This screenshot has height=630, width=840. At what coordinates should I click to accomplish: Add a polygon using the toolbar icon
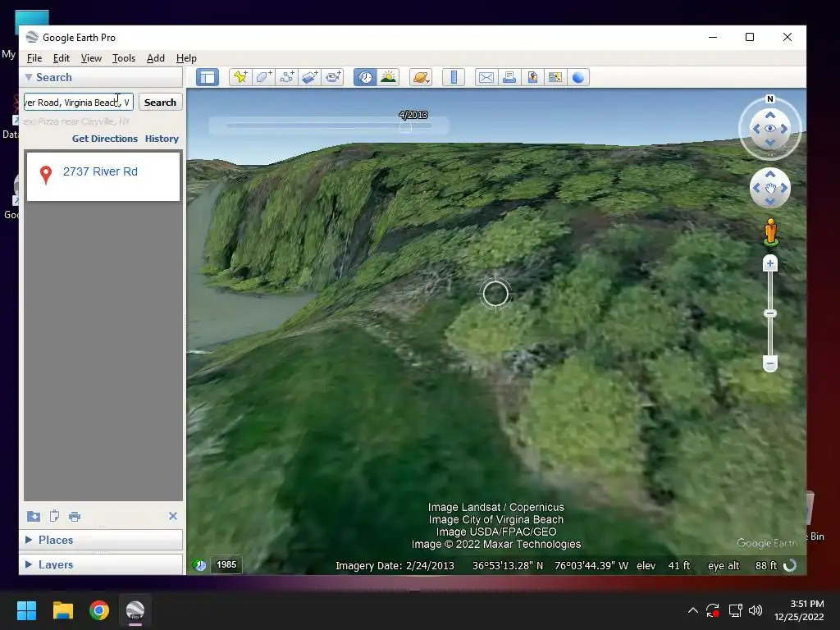pos(263,77)
